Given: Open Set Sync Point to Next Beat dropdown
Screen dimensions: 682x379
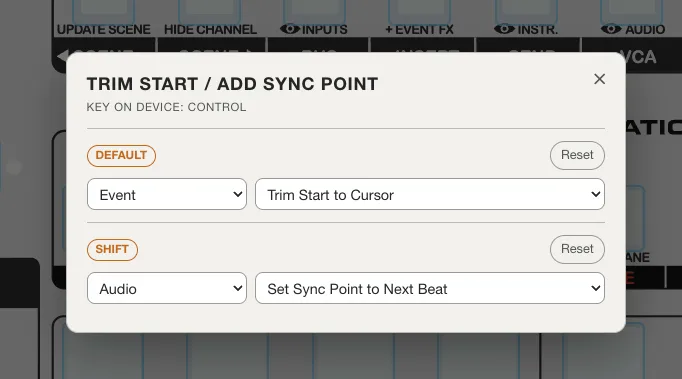Looking at the screenshot, I should click(430, 288).
